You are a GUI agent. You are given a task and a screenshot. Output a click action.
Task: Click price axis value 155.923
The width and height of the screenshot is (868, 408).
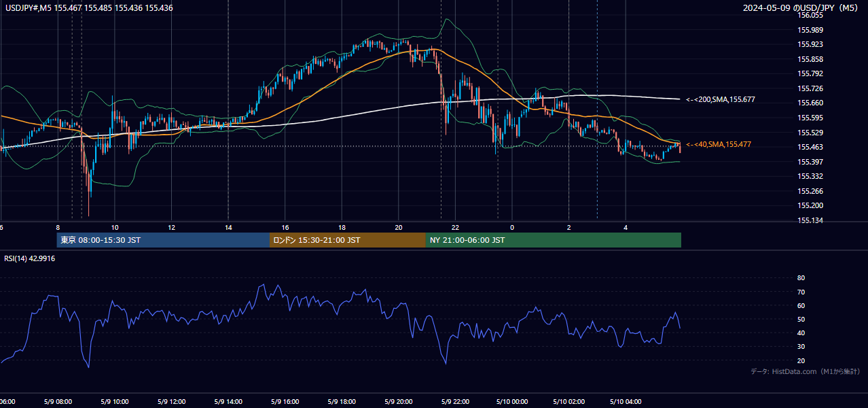click(x=810, y=44)
